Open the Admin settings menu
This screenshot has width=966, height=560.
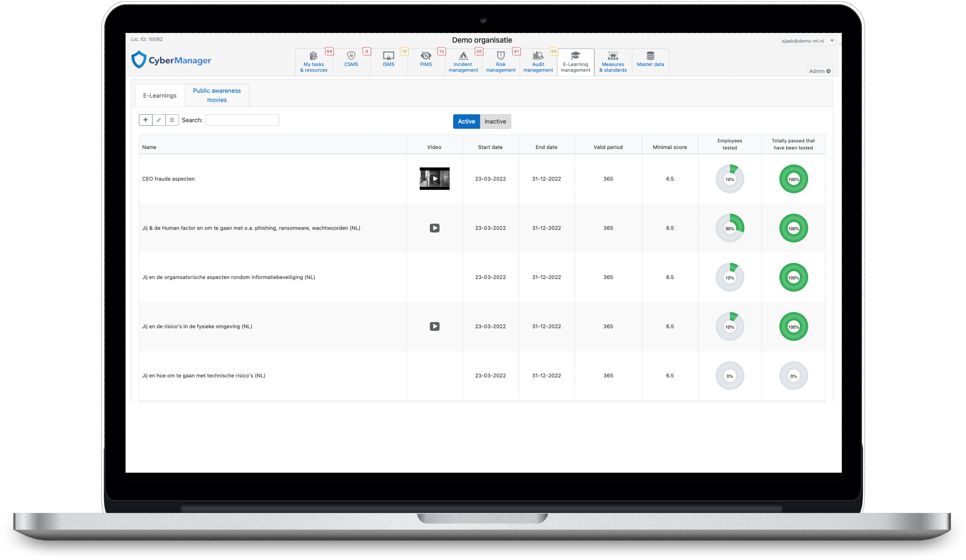(x=819, y=71)
